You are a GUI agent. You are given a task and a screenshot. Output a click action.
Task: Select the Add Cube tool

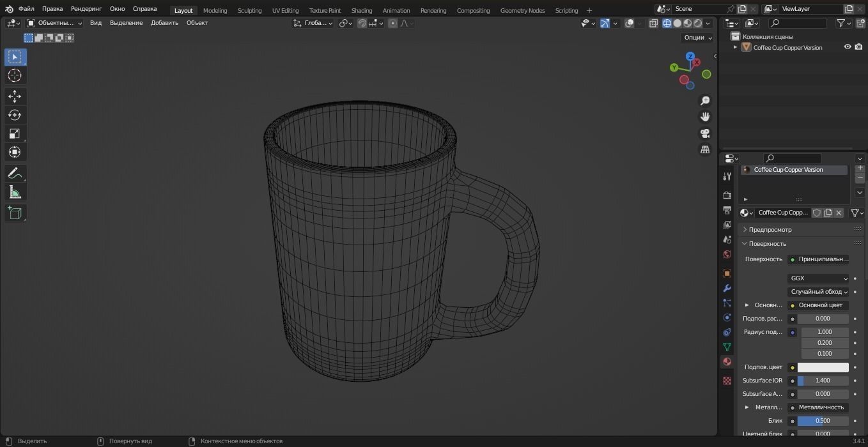point(15,213)
